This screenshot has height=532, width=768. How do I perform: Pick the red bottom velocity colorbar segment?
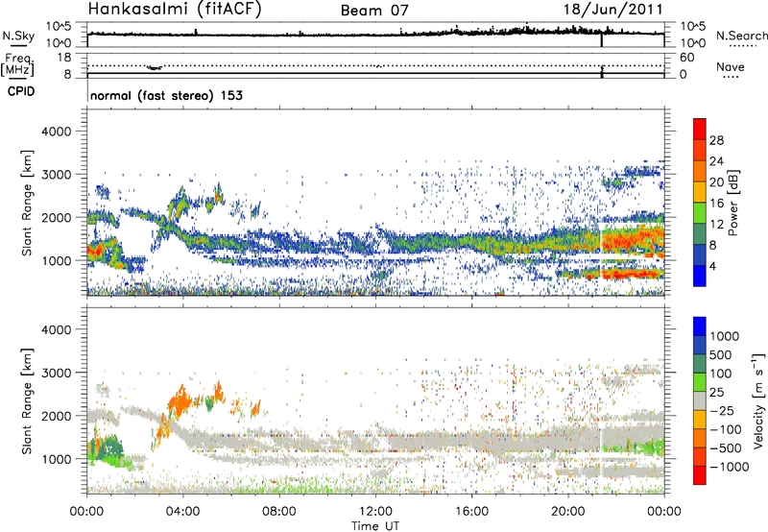point(700,475)
